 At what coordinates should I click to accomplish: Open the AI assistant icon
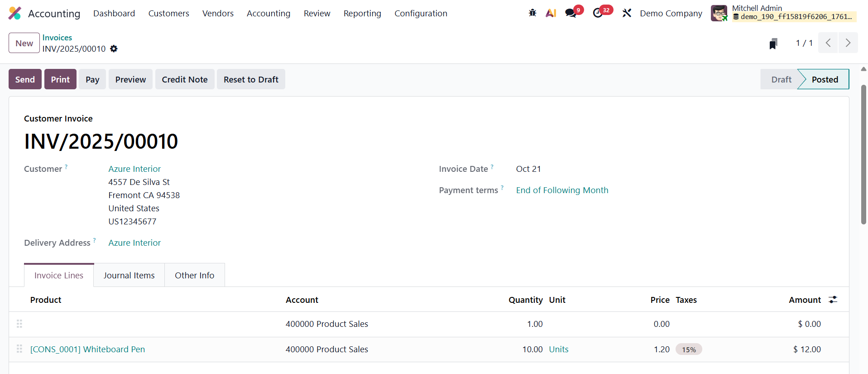click(551, 13)
